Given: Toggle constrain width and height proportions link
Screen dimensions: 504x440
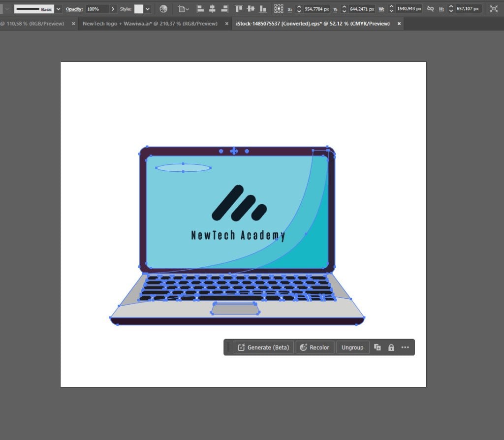Looking at the screenshot, I should tap(430, 9).
